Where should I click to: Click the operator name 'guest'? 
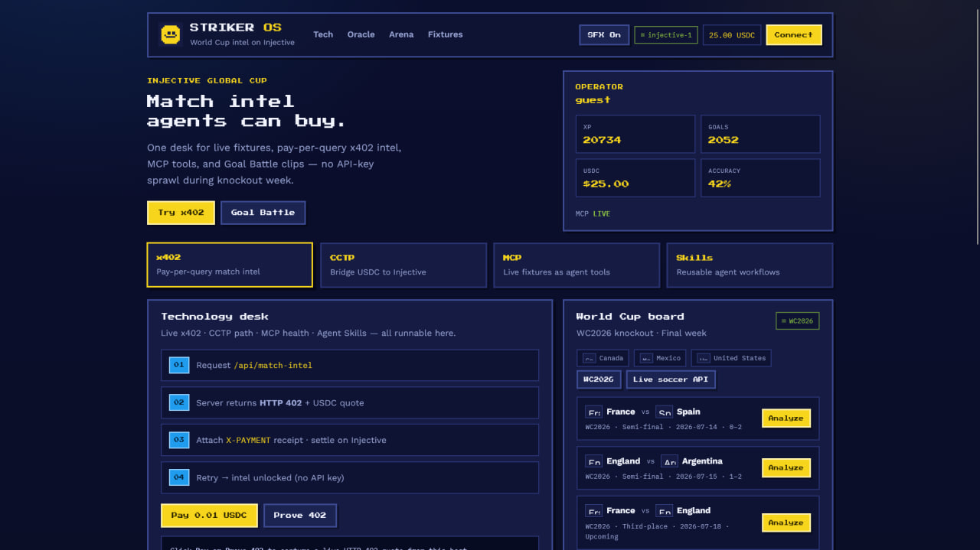coord(593,99)
